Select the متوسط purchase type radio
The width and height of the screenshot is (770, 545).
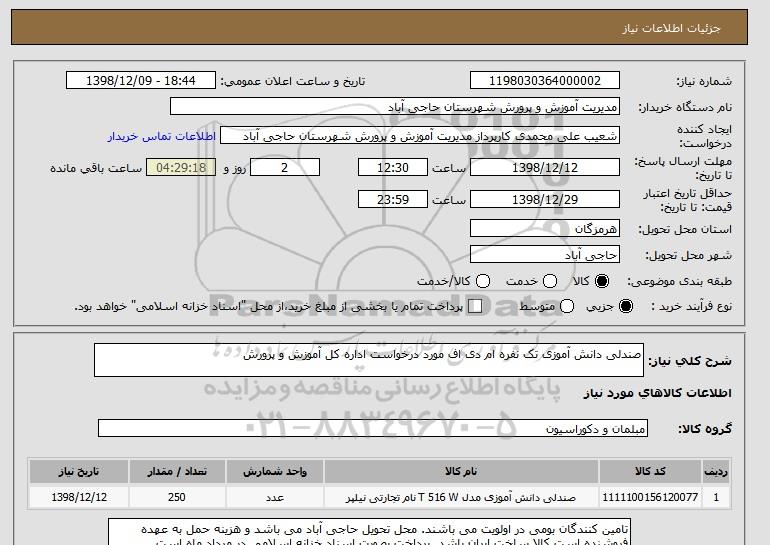click(567, 306)
